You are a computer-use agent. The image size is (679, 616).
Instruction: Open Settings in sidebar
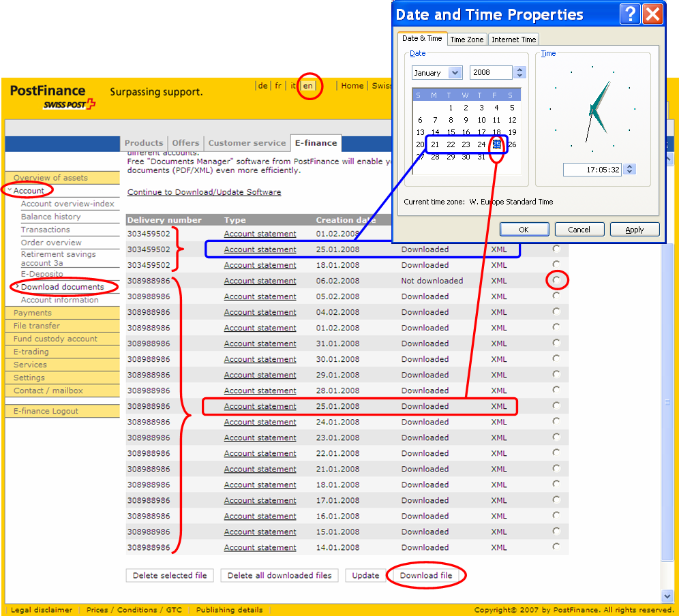coord(29,378)
